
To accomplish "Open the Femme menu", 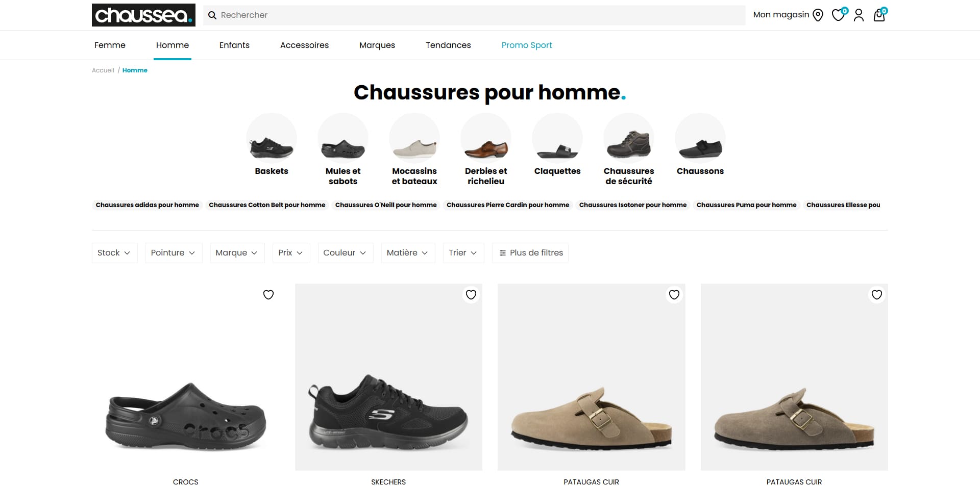I will 110,45.
